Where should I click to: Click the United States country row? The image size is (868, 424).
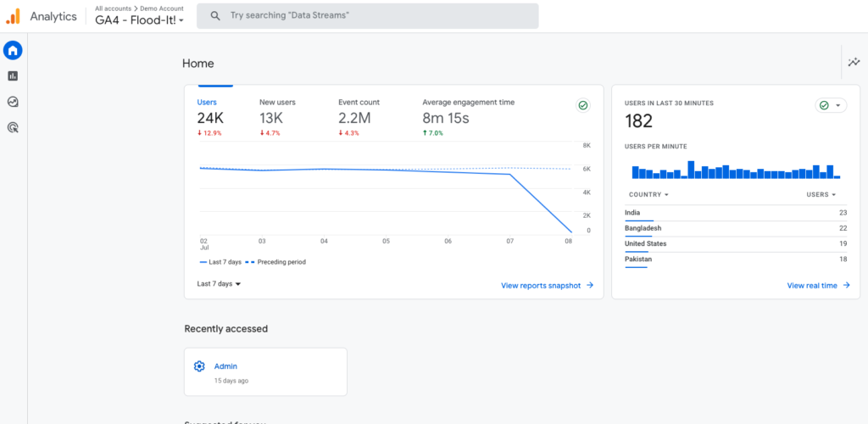737,245
